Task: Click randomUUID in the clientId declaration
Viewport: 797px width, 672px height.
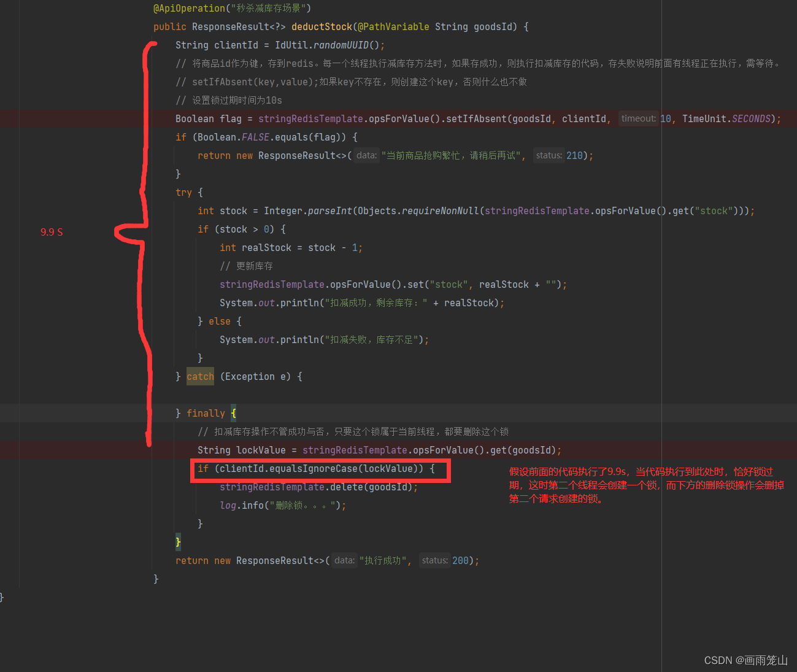Action: point(341,45)
